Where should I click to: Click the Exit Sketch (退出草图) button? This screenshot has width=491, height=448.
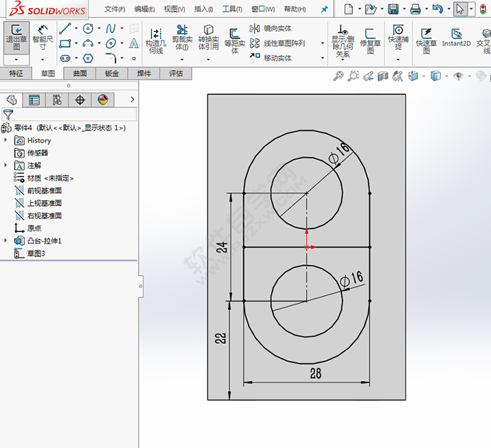click(x=16, y=38)
